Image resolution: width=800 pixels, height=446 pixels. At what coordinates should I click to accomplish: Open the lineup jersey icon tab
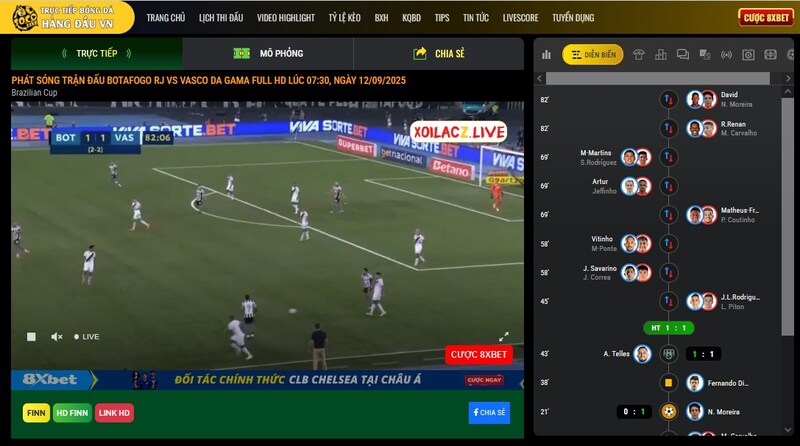639,55
